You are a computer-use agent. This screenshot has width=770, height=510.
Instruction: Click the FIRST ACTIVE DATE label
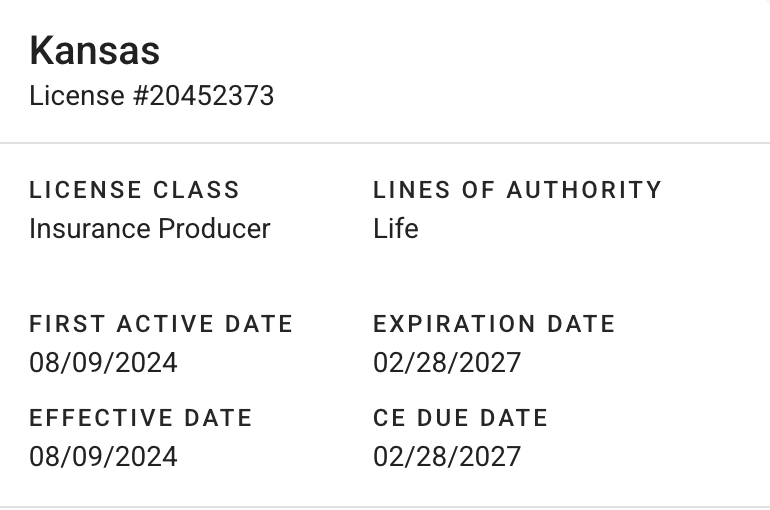161,324
